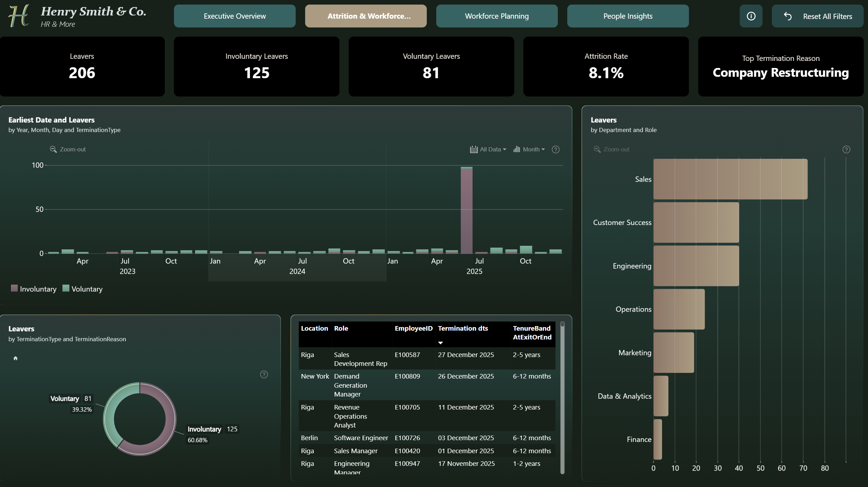Click the info circle icon button
Image resolution: width=868 pixels, height=487 pixels.
coord(751,16)
